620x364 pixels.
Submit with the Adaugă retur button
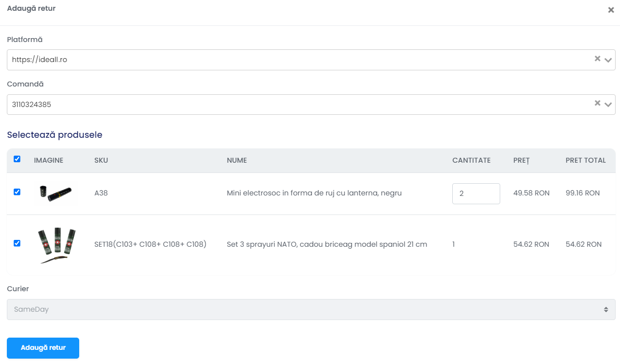(x=43, y=348)
